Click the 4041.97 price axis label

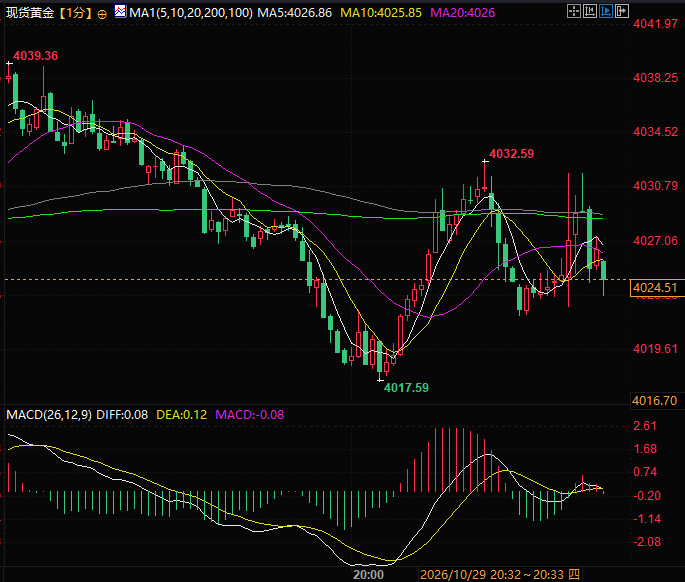(x=655, y=24)
